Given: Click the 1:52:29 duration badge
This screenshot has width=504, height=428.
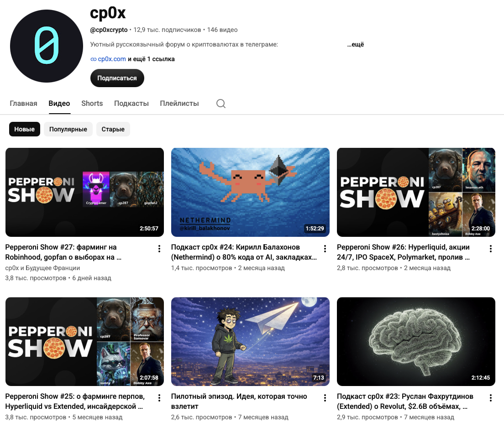Looking at the screenshot, I should pyautogui.click(x=315, y=229).
